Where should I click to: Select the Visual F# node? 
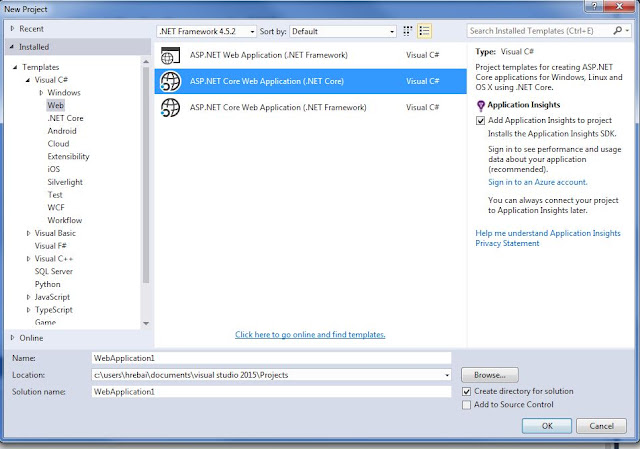click(51, 246)
